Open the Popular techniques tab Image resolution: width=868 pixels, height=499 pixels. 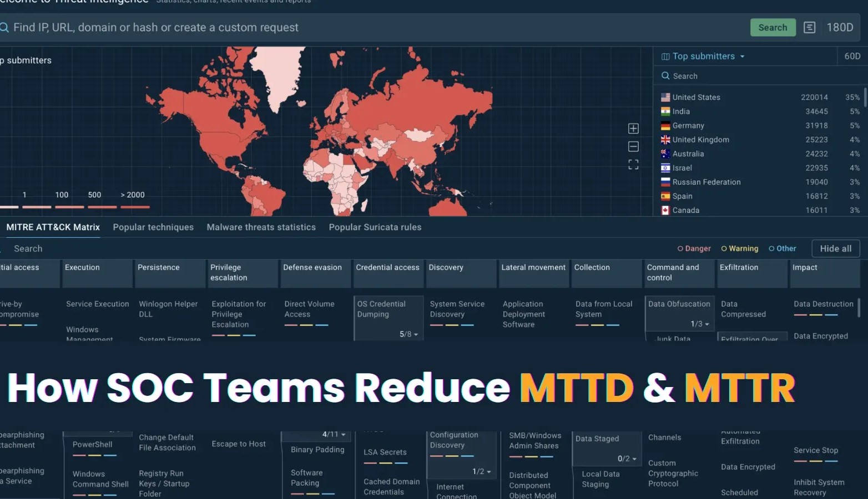coord(153,227)
